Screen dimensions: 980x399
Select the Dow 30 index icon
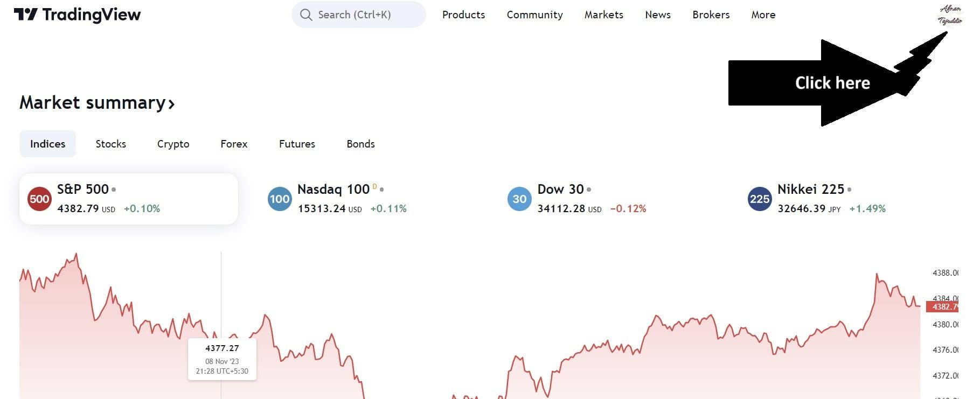(519, 199)
